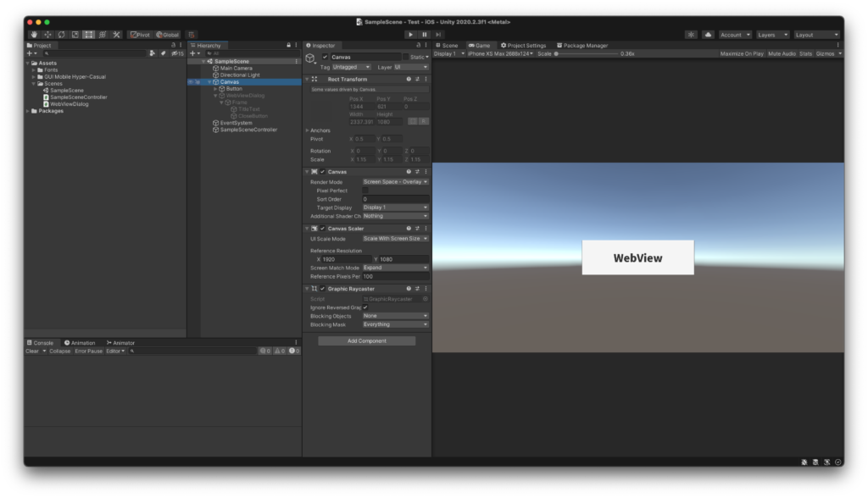868x498 pixels.
Task: Switch to the Package Manager tab
Action: click(x=581, y=46)
